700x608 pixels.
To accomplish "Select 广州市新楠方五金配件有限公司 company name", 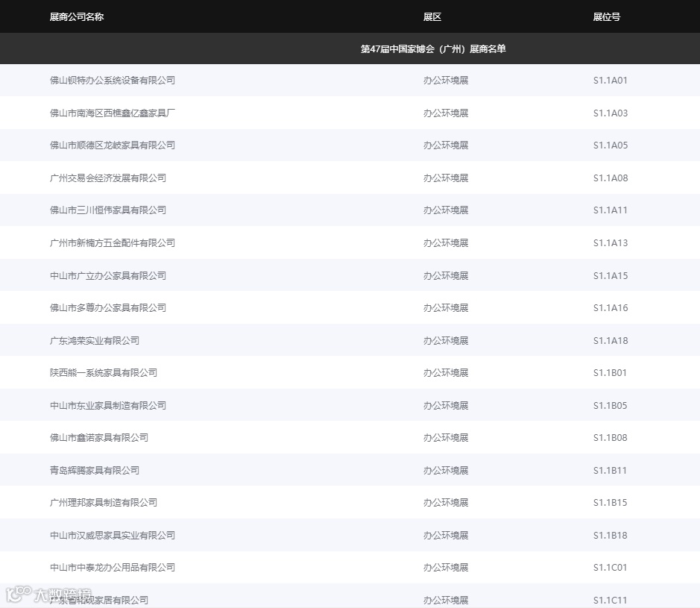I will (113, 242).
